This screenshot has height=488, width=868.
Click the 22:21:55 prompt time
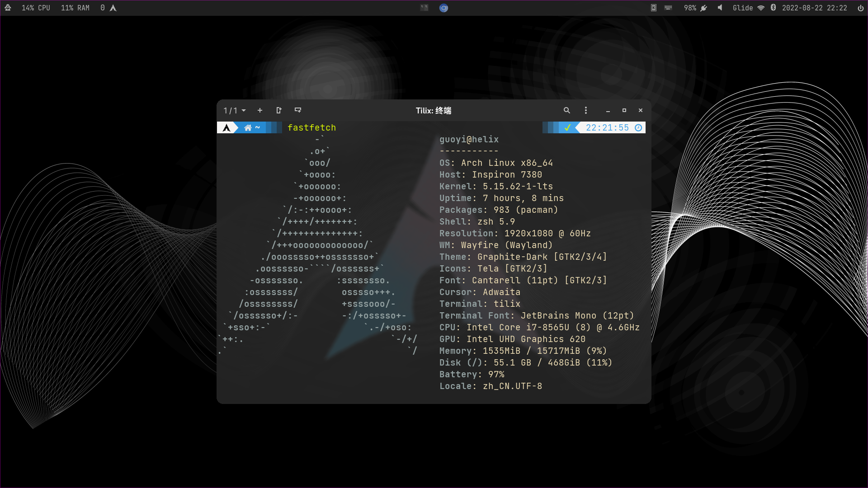607,128
